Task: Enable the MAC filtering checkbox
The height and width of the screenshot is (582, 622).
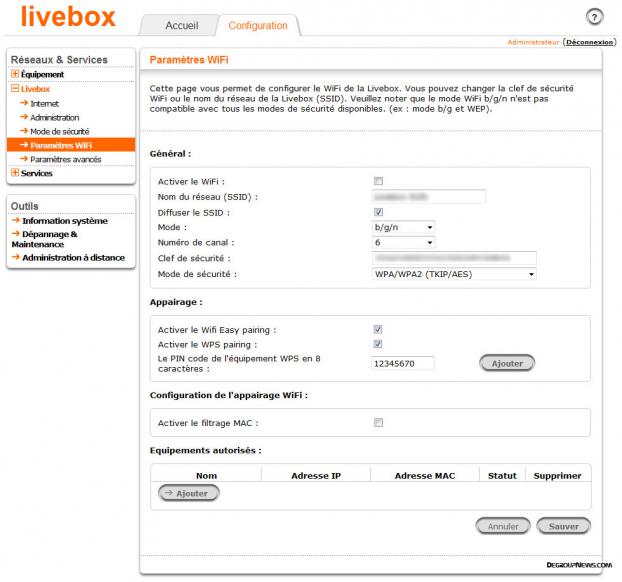Action: click(378, 423)
